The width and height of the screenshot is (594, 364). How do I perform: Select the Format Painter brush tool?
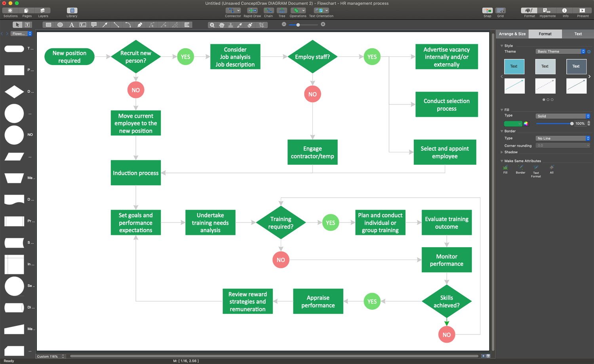point(250,25)
